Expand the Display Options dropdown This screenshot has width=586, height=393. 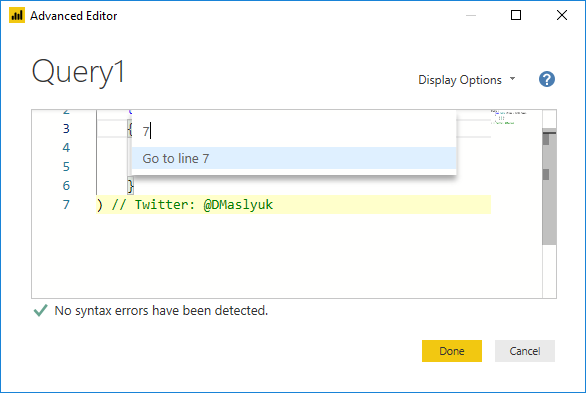point(467,80)
